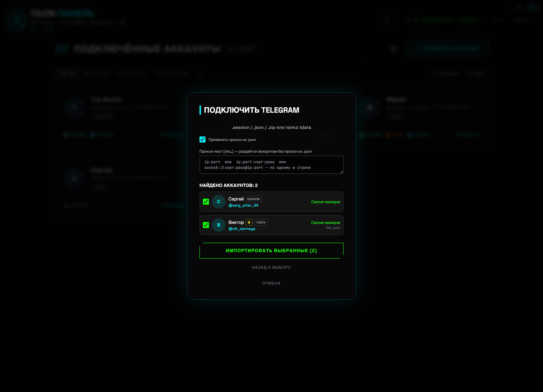Uncheck the Сергей account checkbox
Screen dimensions: 543x392
(x=206, y=202)
